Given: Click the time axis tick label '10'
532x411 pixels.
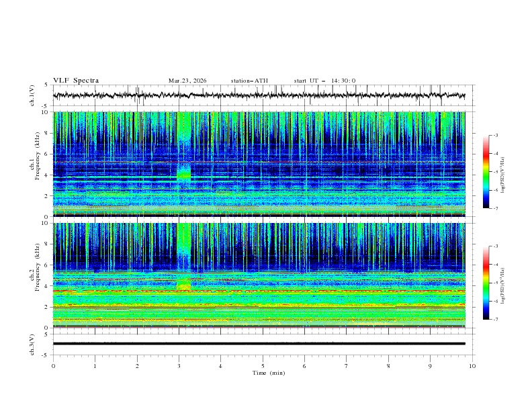Looking at the screenshot, I should click(x=472, y=366).
